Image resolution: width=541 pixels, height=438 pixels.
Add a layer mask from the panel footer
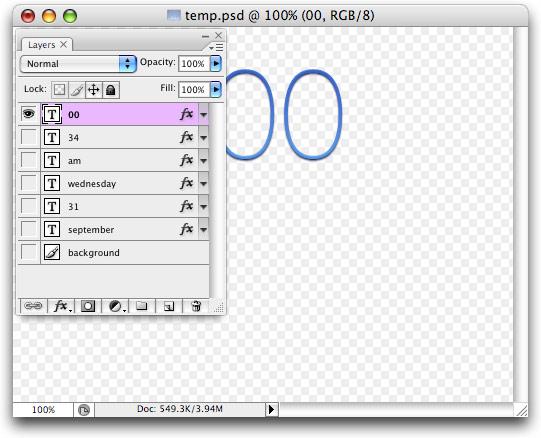88,306
